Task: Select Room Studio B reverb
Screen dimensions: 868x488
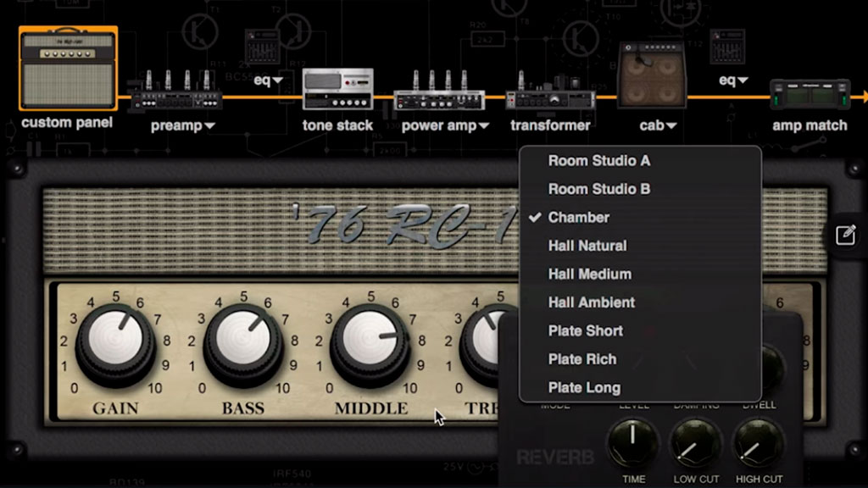Action: click(598, 188)
